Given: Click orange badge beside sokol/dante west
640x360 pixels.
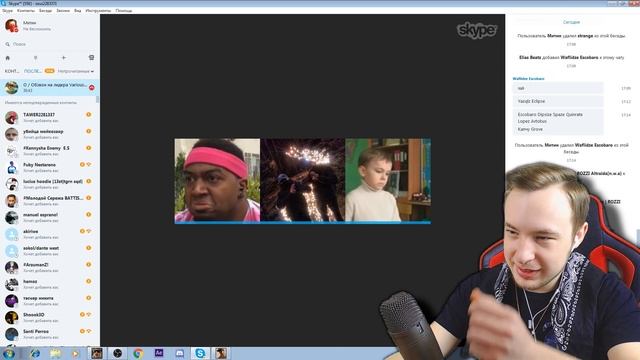Looking at the screenshot, I should coord(89,248).
